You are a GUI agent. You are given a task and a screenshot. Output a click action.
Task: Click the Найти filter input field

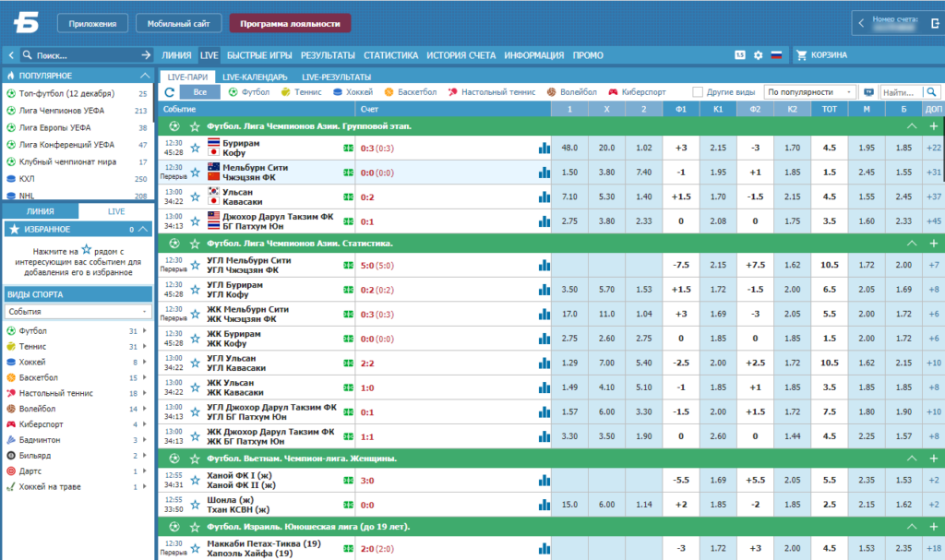pyautogui.click(x=901, y=92)
